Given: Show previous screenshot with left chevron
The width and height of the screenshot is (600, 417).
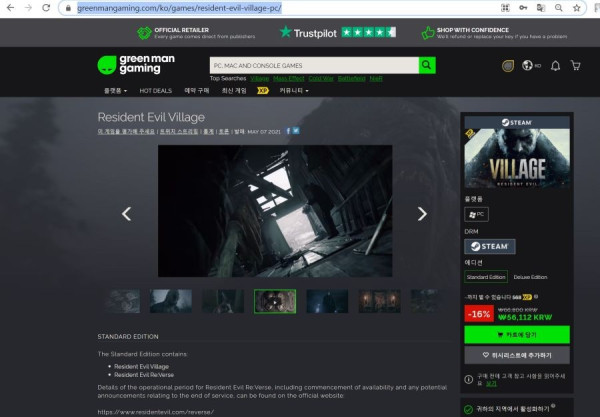Looking at the screenshot, I should tap(126, 214).
